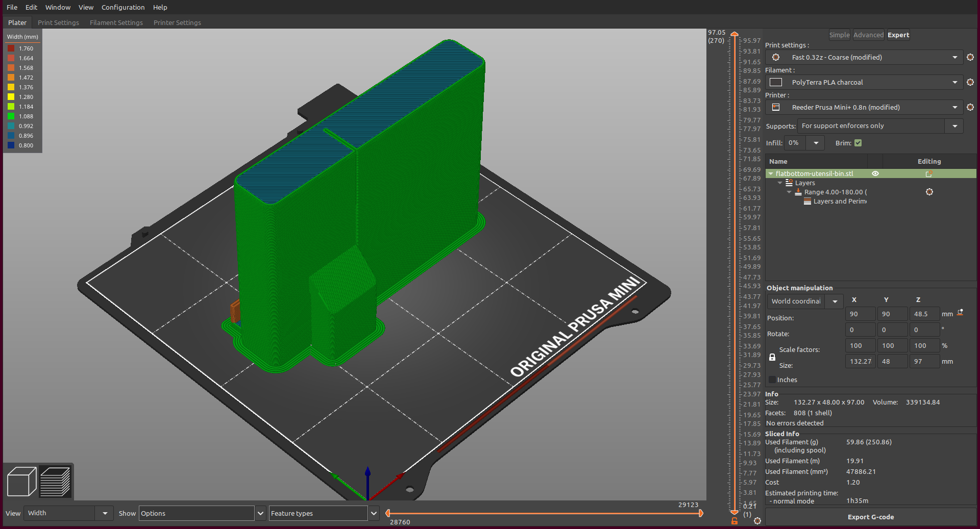The width and height of the screenshot is (980, 529).
Task: Click the Export G-code button
Action: [870, 517]
